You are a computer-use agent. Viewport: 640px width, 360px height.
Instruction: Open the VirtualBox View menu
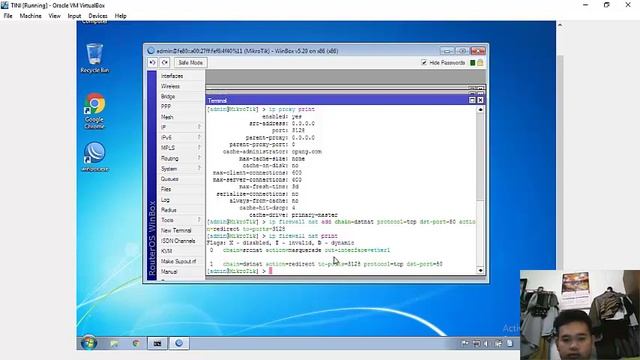tap(54, 16)
